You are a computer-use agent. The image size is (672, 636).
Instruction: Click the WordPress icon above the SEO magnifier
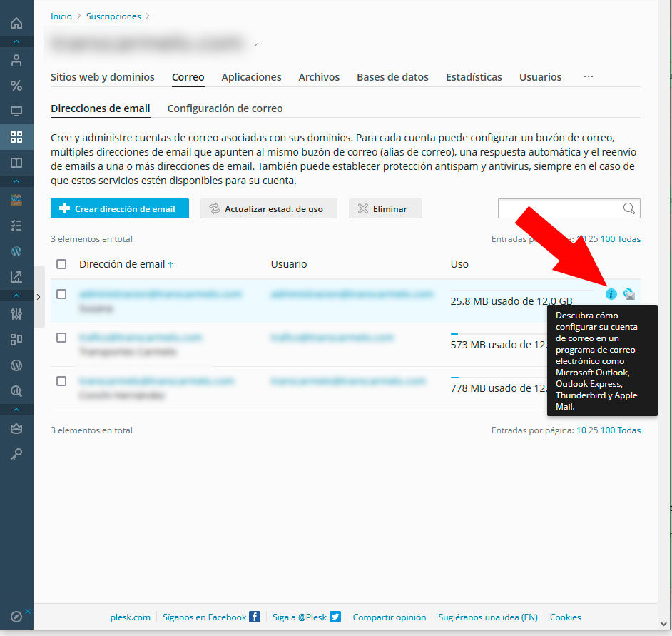pyautogui.click(x=16, y=365)
